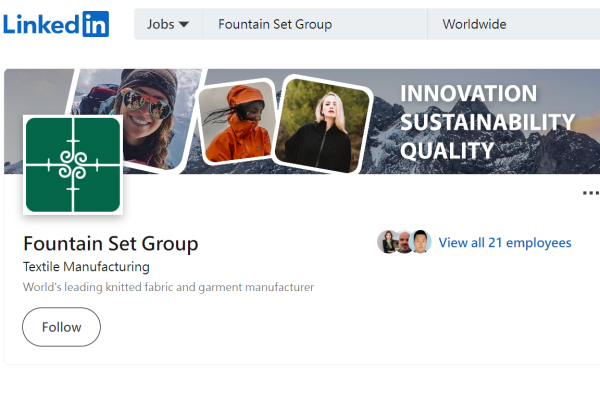Click the 'in' square of the LinkedIn logo
Screen dimensions: 600x400
pyautogui.click(x=95, y=24)
